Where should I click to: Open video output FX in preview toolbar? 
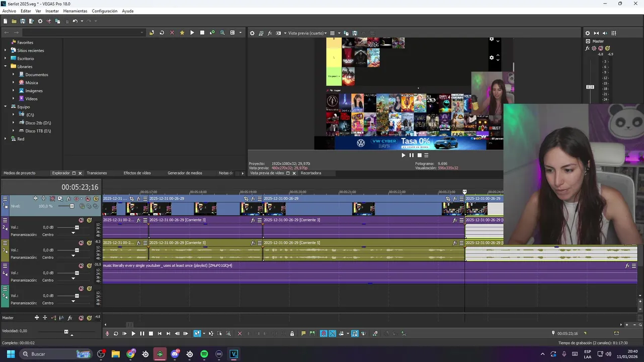[x=270, y=33]
